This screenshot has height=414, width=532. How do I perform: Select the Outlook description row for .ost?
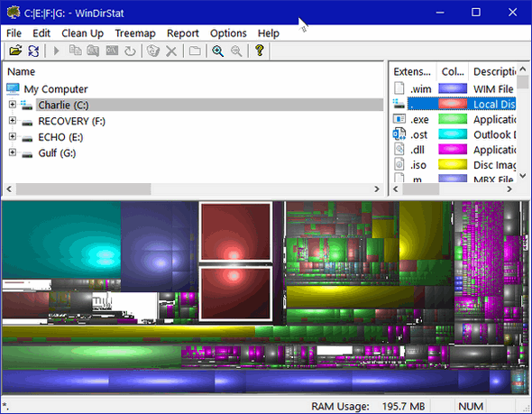click(x=494, y=134)
